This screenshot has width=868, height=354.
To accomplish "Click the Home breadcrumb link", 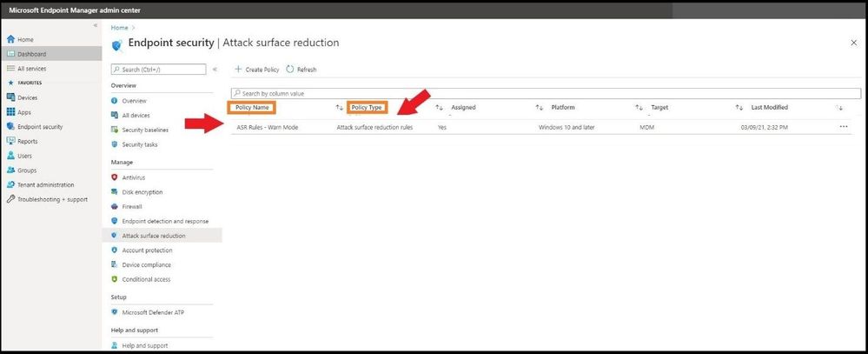I will tap(119, 27).
